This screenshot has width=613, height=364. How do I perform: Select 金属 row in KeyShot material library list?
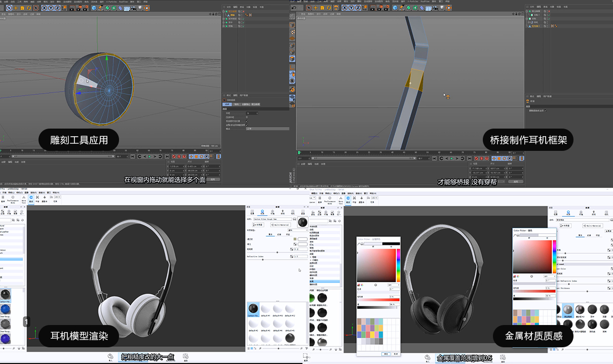coord(325,281)
